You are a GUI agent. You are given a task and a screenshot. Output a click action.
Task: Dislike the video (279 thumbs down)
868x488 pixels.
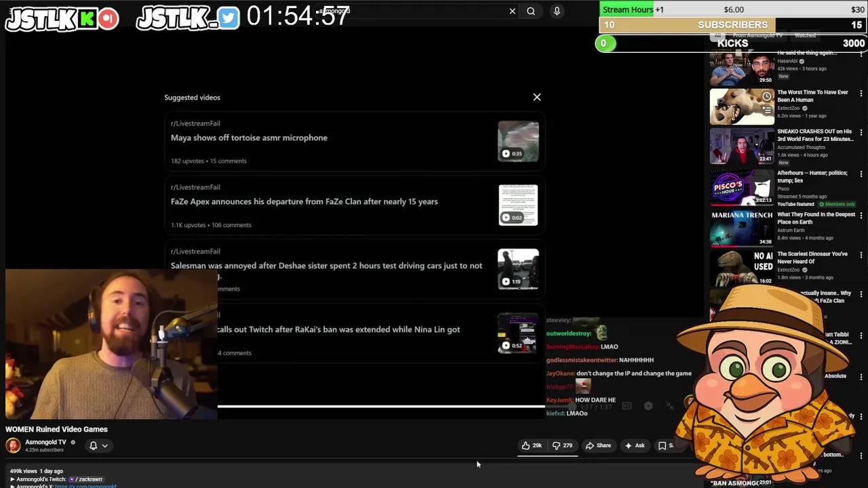click(562, 445)
